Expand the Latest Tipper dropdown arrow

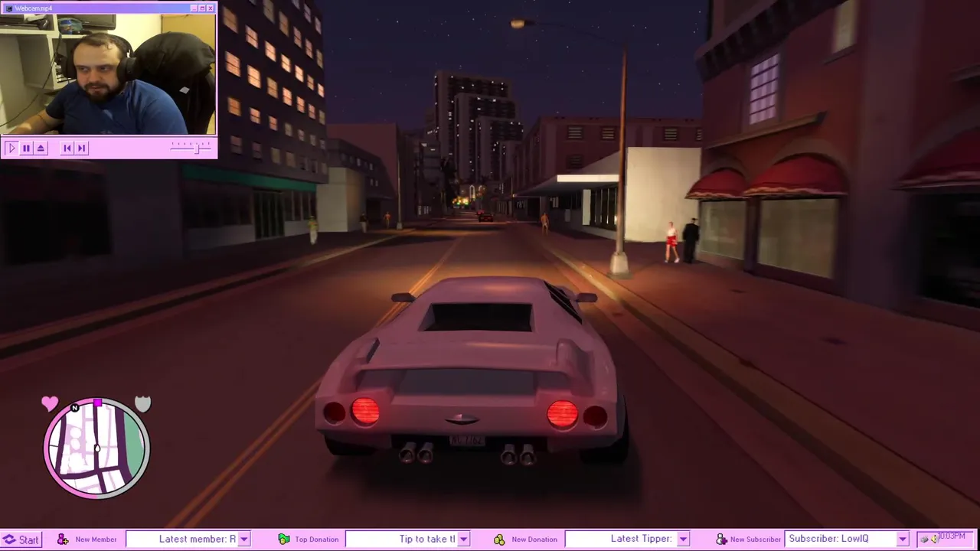pyautogui.click(x=683, y=539)
